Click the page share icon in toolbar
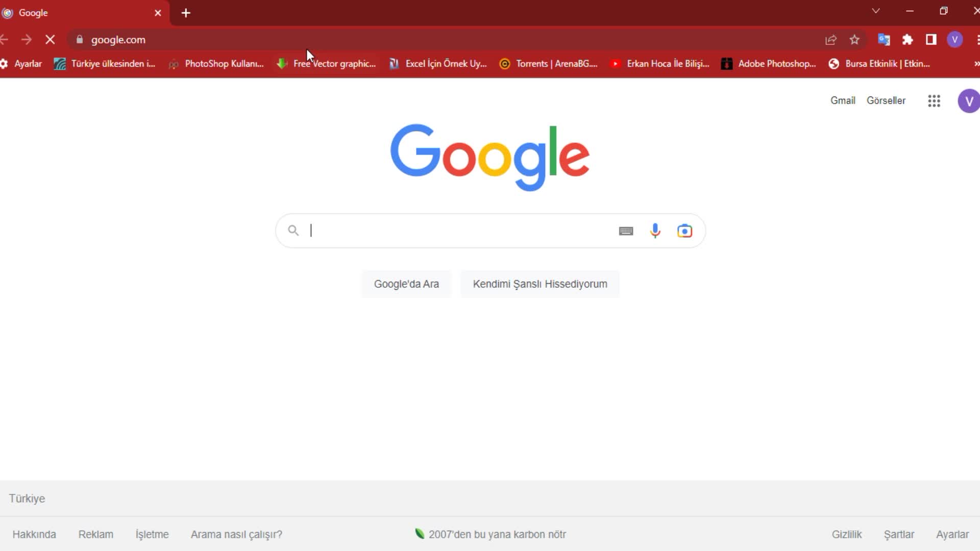Image resolution: width=980 pixels, height=551 pixels. pos(830,39)
